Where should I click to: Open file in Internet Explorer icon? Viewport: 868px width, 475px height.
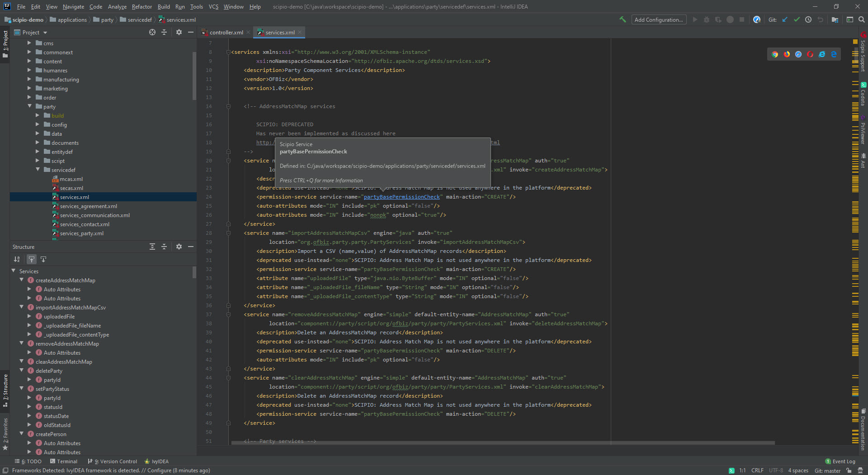[x=822, y=54]
